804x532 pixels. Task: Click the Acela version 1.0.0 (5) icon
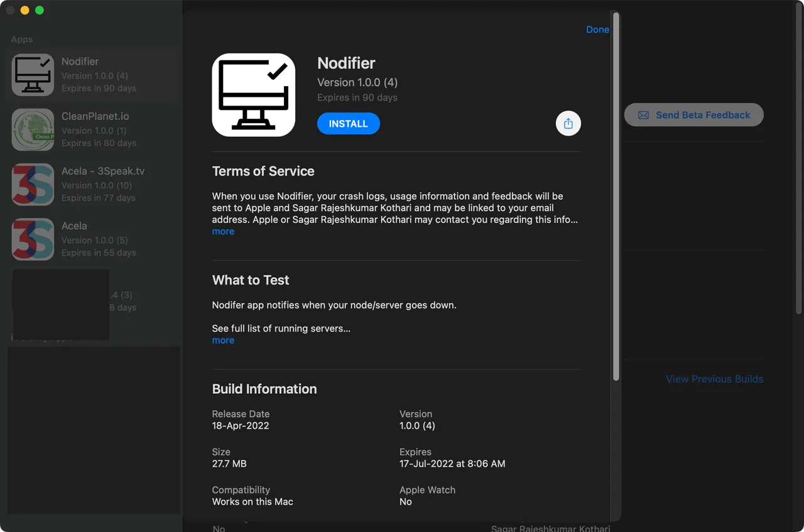33,239
